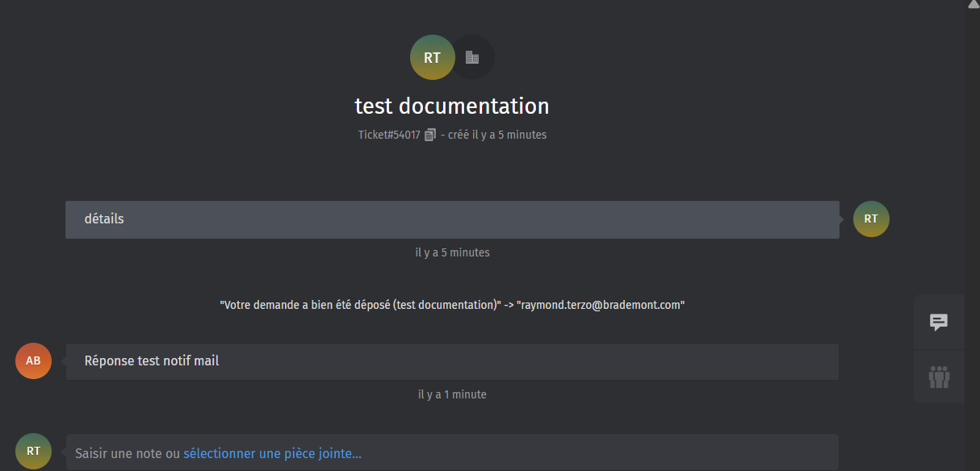Image resolution: width=980 pixels, height=471 pixels.
Task: Open the customer people sidebar tab
Action: [939, 377]
